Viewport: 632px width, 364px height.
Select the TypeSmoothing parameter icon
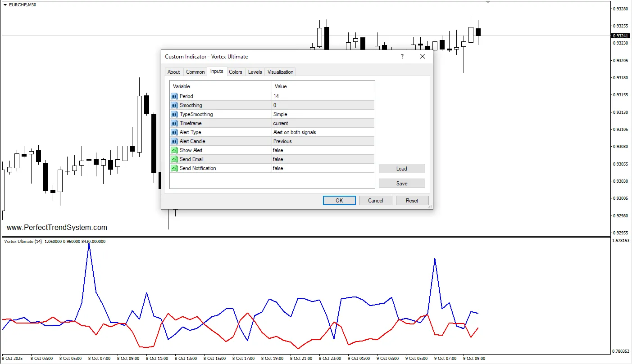pyautogui.click(x=174, y=114)
